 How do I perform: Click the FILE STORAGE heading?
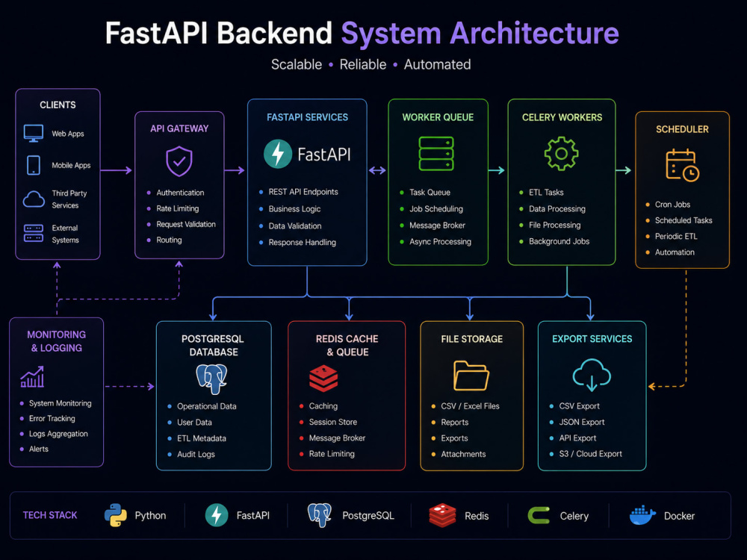471,339
